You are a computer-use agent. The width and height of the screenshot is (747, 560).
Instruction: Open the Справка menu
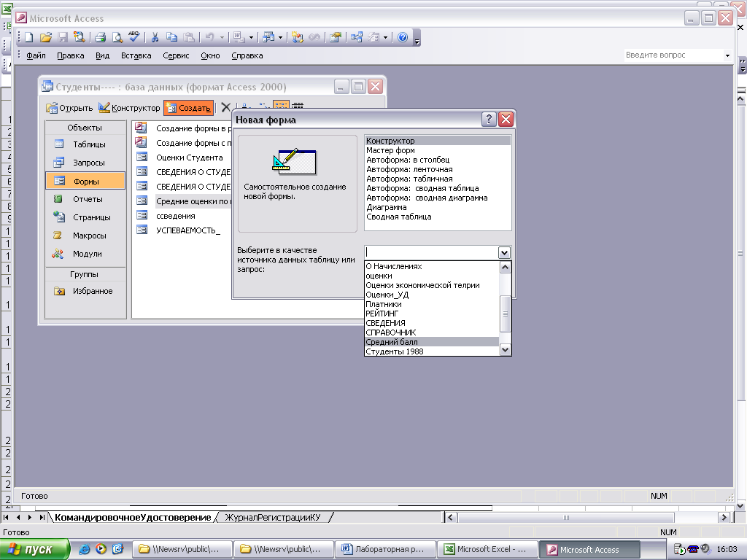coord(247,55)
